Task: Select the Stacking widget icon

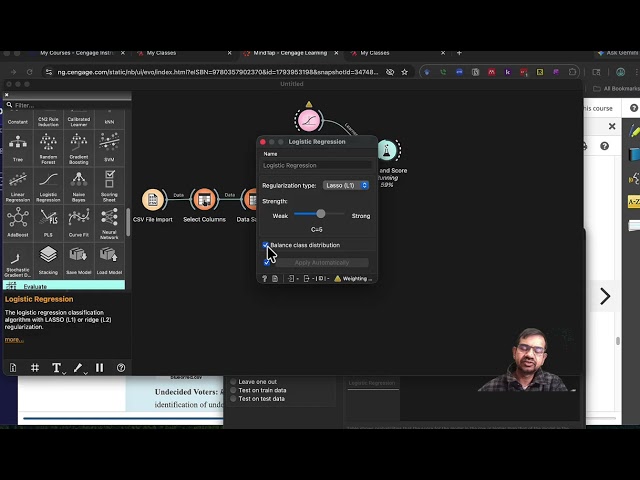Action: pos(48,260)
